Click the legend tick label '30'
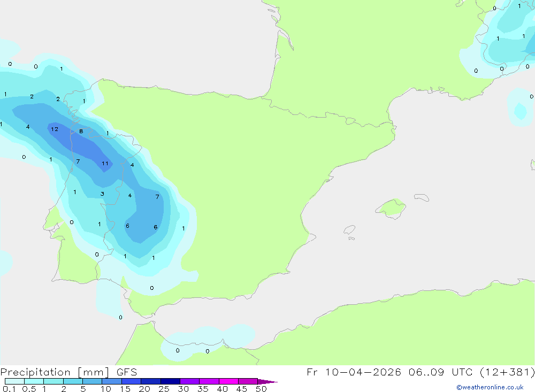The height and width of the screenshot is (392, 535). (x=184, y=389)
